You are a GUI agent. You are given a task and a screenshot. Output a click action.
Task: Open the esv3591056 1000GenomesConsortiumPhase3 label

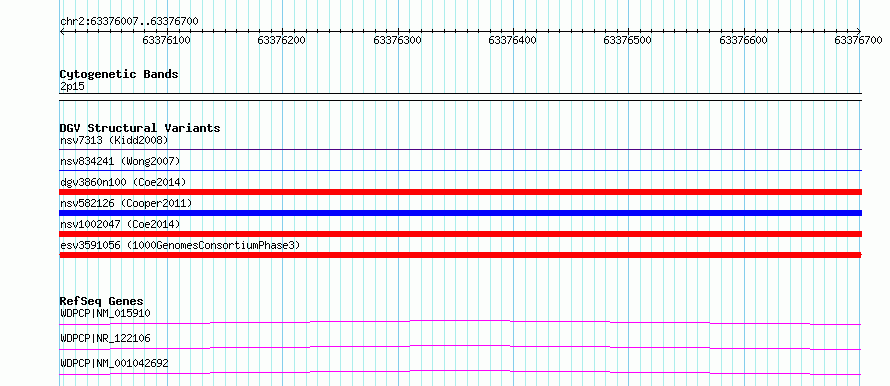[180, 245]
